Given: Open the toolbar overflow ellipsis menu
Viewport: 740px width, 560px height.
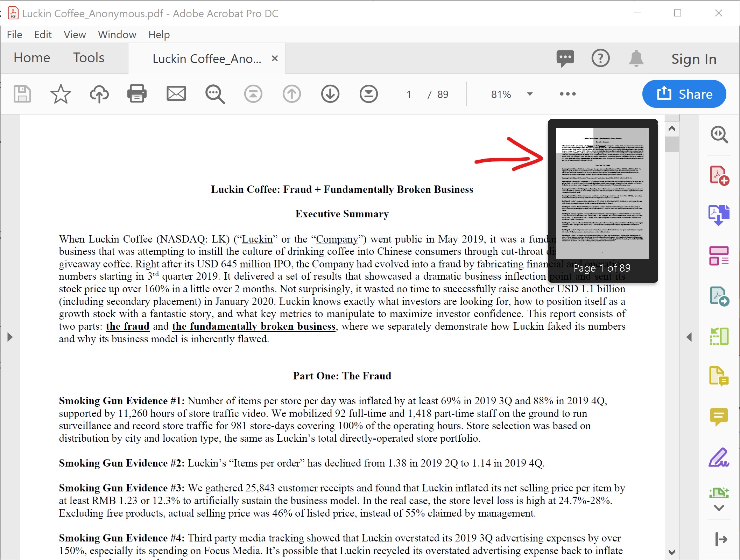Looking at the screenshot, I should pos(567,93).
